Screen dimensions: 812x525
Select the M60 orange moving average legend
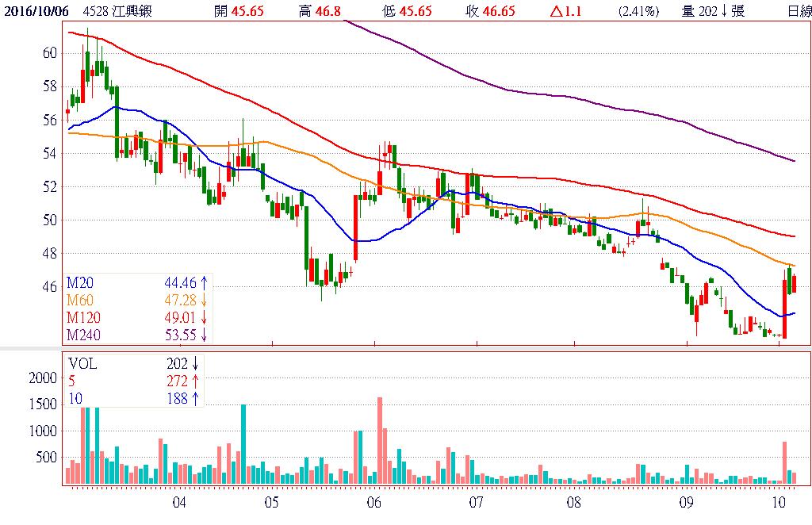(x=79, y=300)
